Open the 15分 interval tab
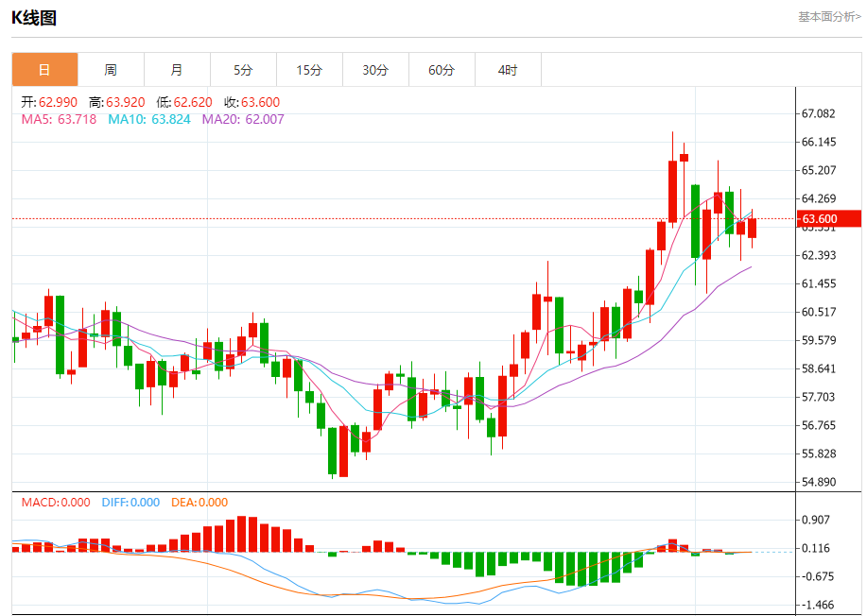Screen dimensions: 867x616 [x=309, y=70]
